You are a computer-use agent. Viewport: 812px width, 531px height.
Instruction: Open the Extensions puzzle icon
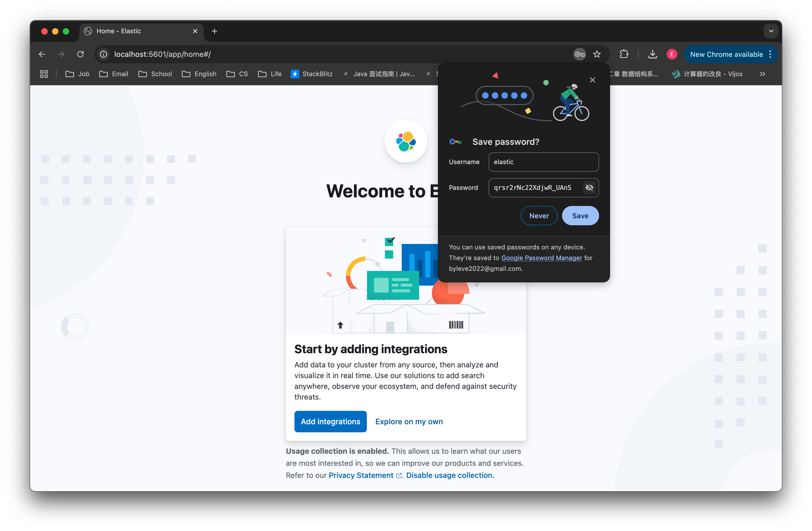[x=624, y=54]
